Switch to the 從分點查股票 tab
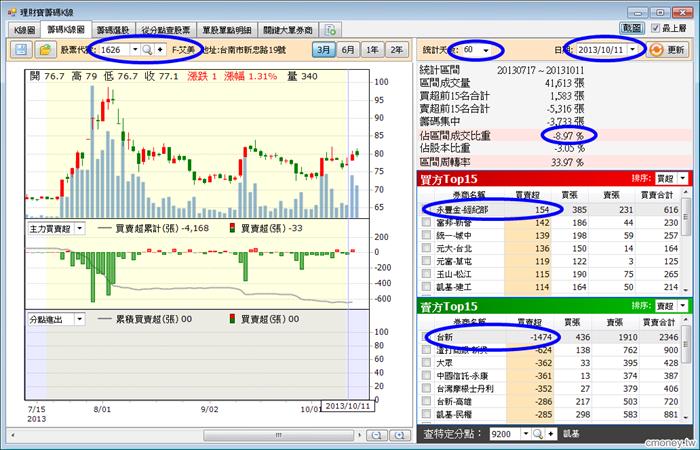700x450 pixels. click(x=166, y=30)
